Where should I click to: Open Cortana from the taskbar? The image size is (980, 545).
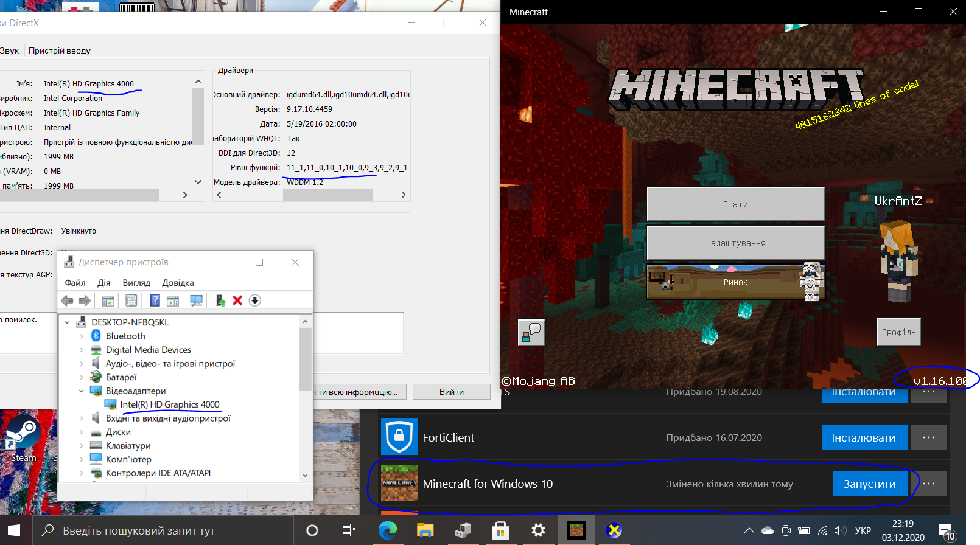coord(312,530)
